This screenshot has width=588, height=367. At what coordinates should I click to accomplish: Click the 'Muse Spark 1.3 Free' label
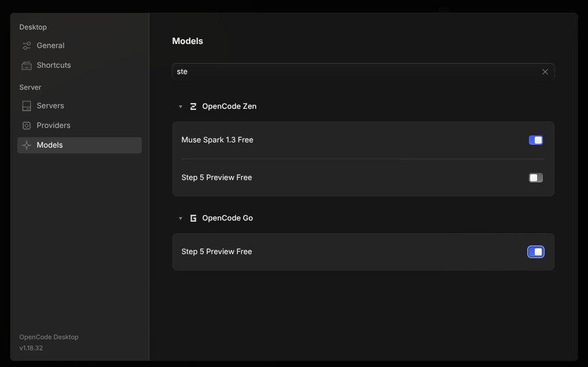point(217,140)
